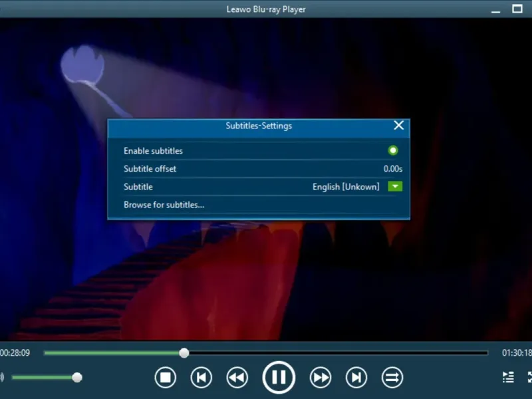The height and width of the screenshot is (399, 532).
Task: Skip to the previous chapter
Action: point(201,377)
